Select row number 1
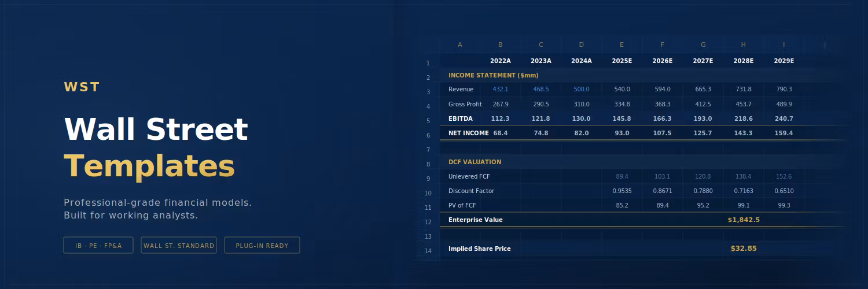Image resolution: width=868 pixels, height=289 pixels. (x=428, y=64)
